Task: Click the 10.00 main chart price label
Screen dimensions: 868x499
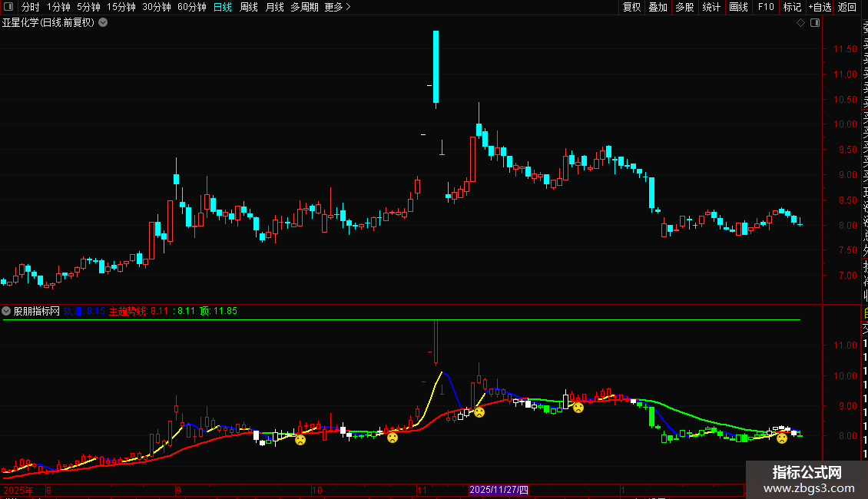Action: [x=845, y=124]
